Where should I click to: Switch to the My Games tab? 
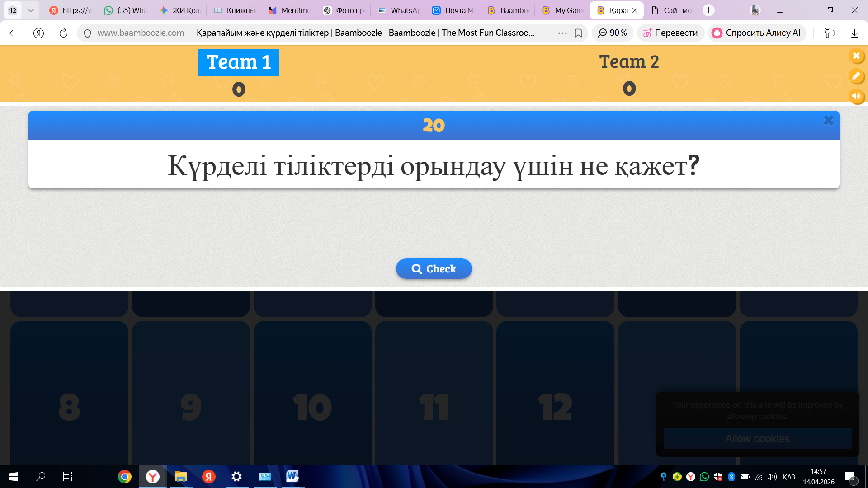tap(563, 10)
